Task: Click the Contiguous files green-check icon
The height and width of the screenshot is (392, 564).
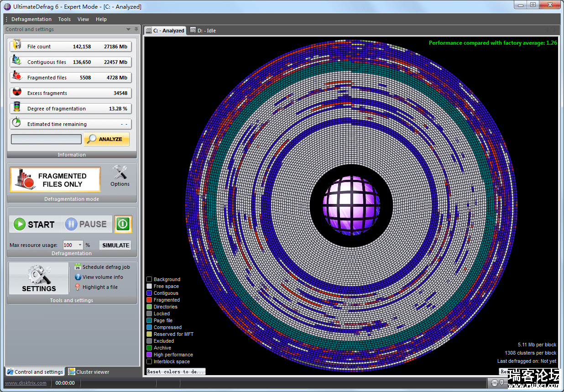Action: coord(17,61)
